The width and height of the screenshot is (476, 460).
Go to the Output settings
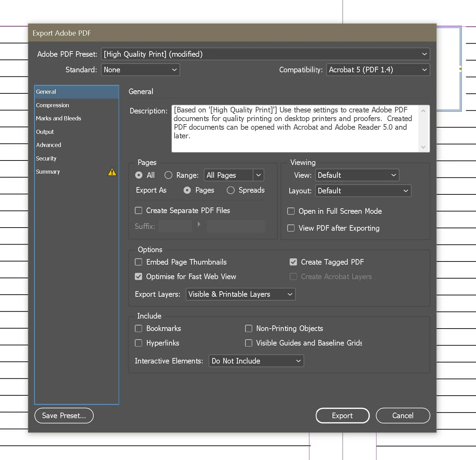tap(77, 132)
